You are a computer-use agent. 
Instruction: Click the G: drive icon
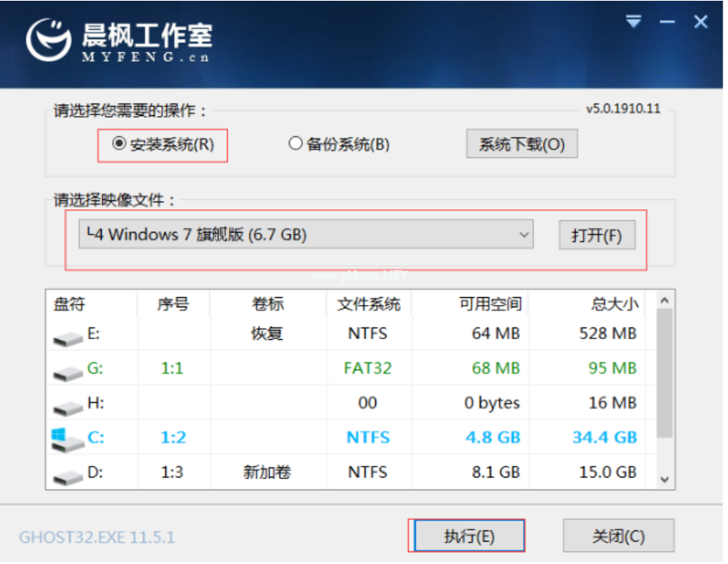pos(68,371)
